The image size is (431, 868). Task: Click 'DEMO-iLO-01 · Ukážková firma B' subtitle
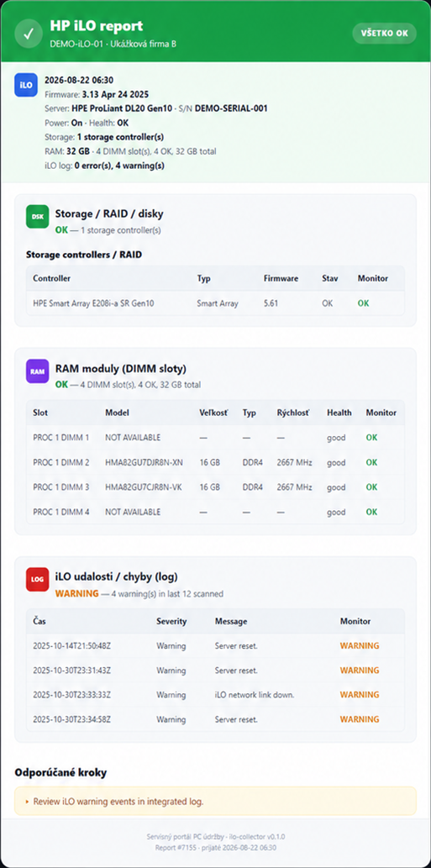113,44
